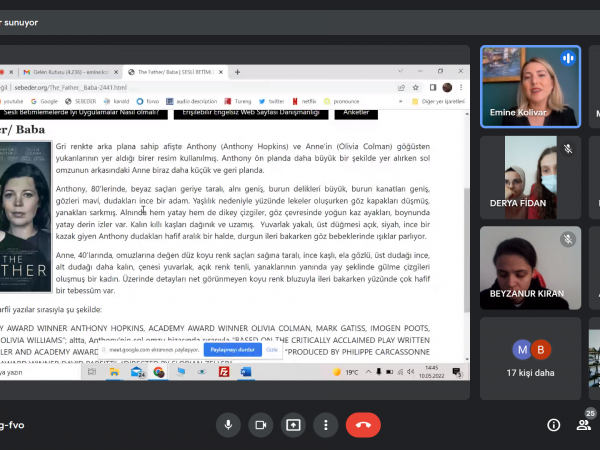This screenshot has width=600, height=450.
Task: Open the Tureng bookmark
Action: (238, 101)
